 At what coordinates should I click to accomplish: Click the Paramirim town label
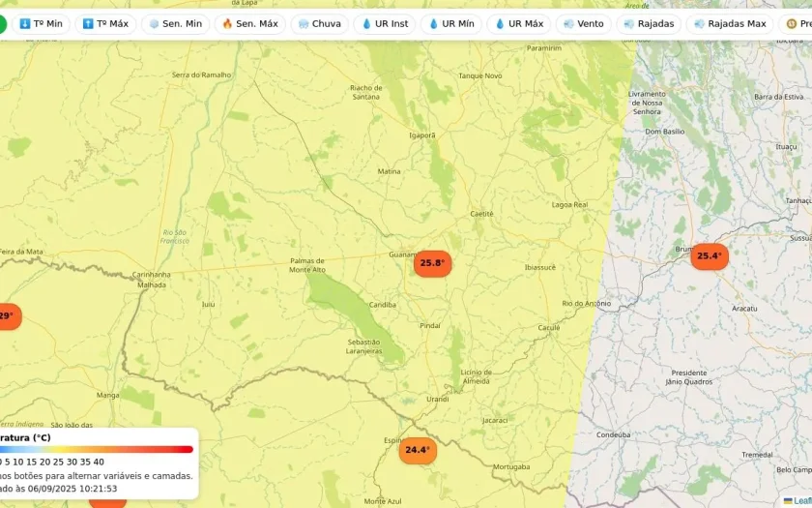click(544, 48)
